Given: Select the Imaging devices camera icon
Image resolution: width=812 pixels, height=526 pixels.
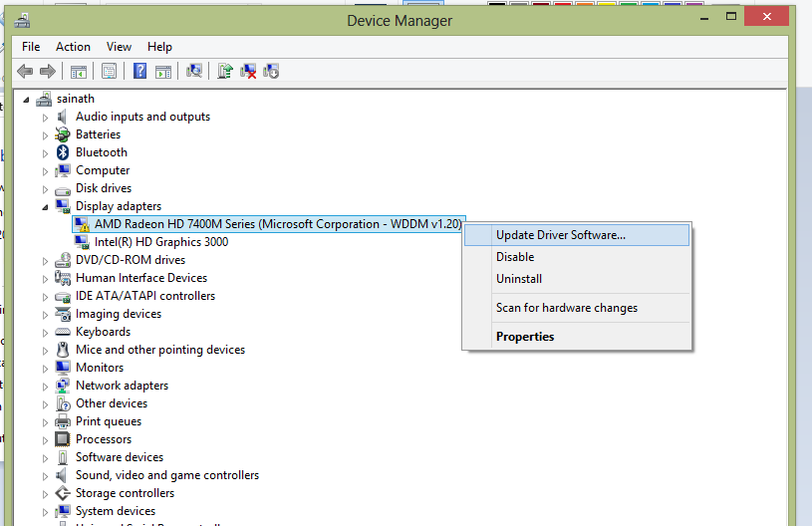Looking at the screenshot, I should click(x=63, y=314).
